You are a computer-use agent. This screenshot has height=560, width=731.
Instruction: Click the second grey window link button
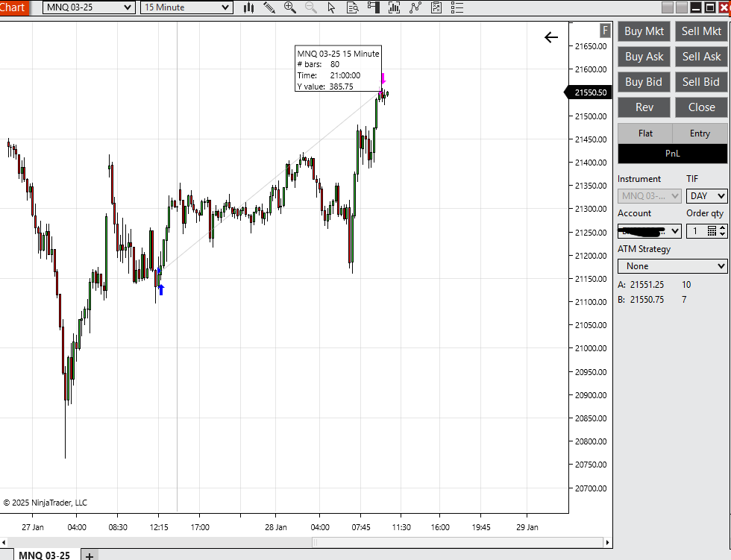pyautogui.click(x=682, y=7)
